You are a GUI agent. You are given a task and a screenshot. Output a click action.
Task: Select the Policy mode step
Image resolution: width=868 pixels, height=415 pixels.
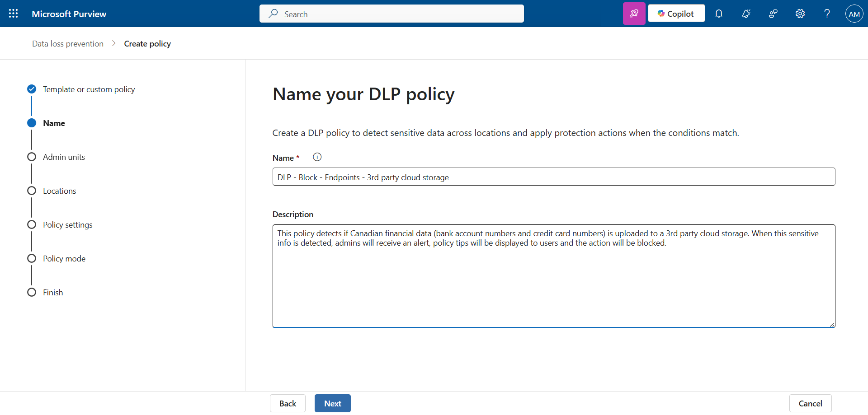64,259
